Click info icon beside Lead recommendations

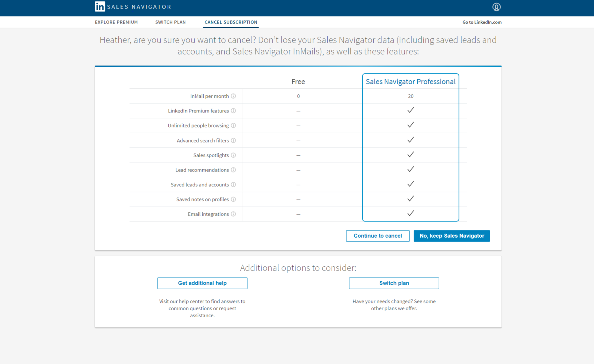[233, 170]
